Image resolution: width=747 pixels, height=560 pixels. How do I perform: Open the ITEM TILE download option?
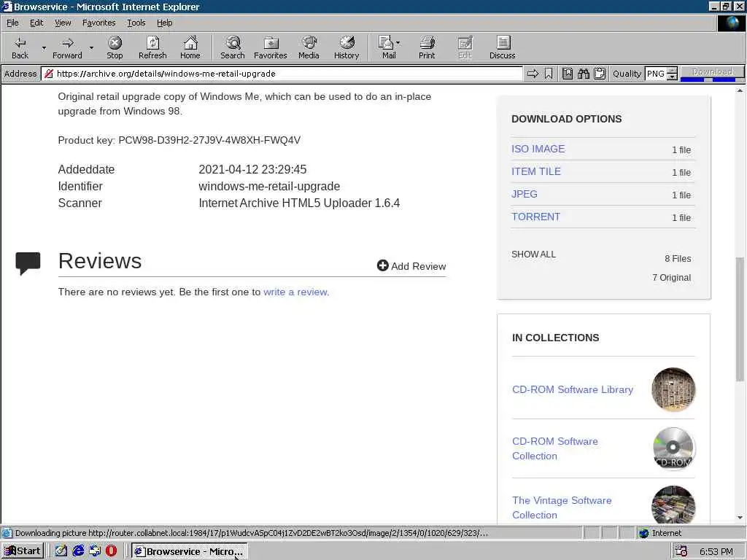(536, 171)
